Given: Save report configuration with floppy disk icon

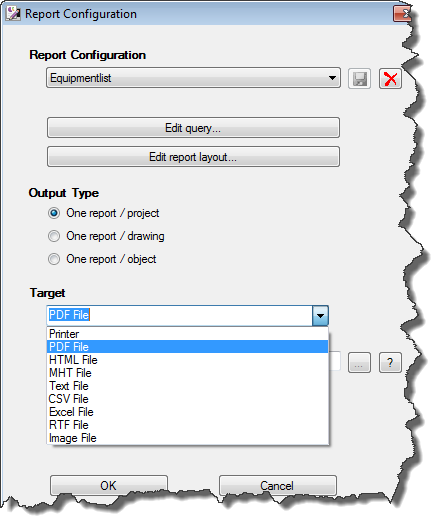Looking at the screenshot, I should tap(359, 79).
